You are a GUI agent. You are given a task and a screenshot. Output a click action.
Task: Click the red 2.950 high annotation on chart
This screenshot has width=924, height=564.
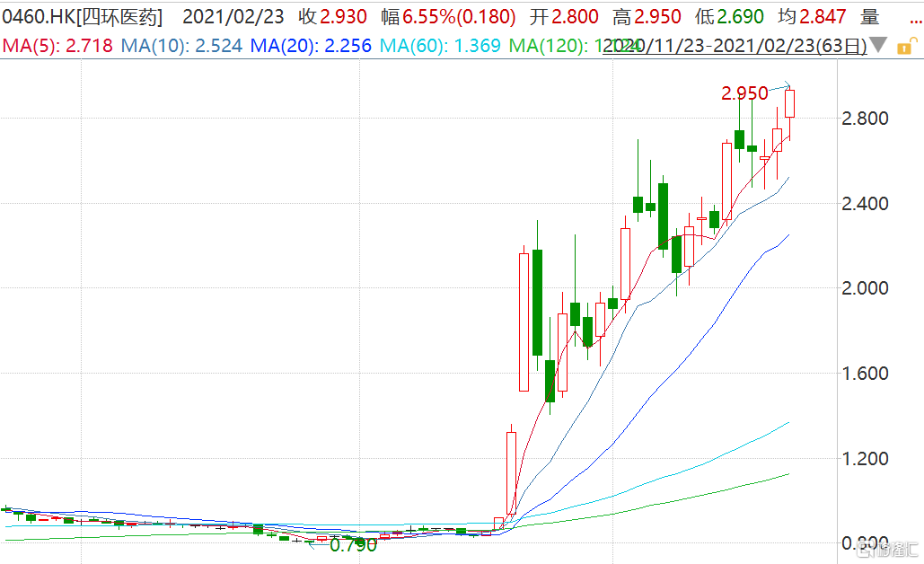[745, 93]
